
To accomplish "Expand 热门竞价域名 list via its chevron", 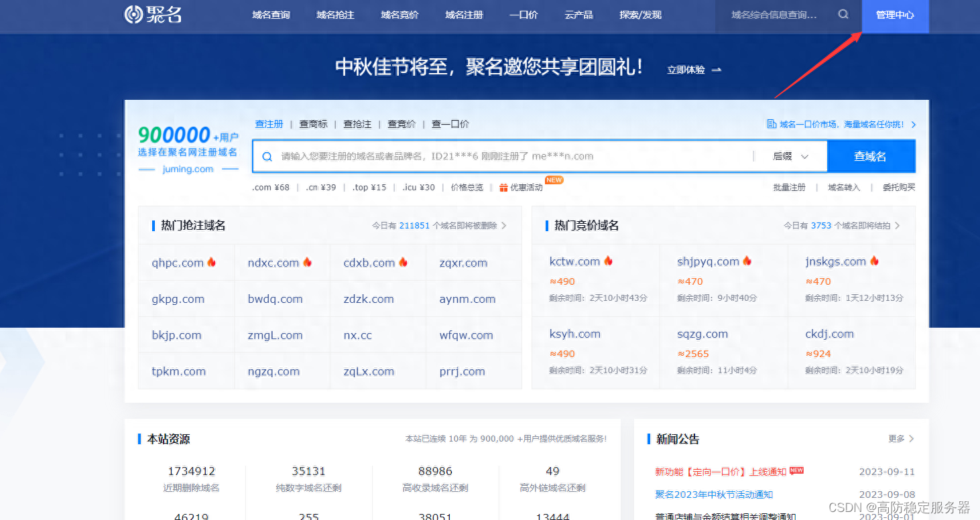I will pos(898,226).
